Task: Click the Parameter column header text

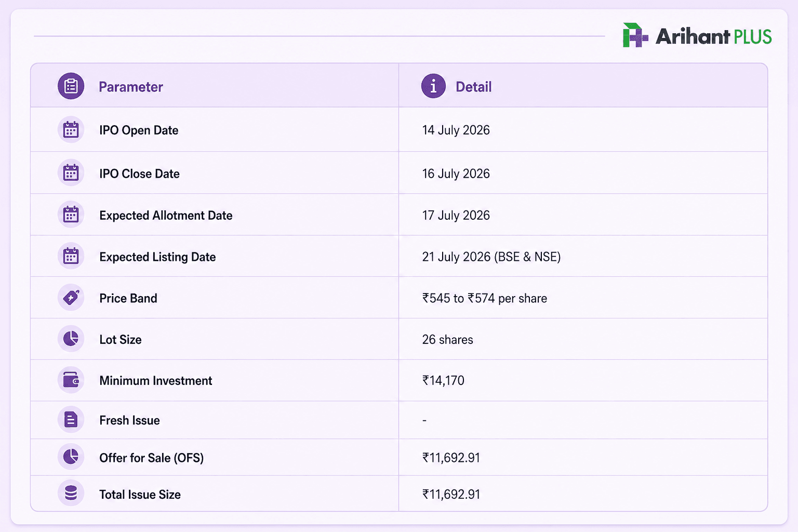Action: 131,87
